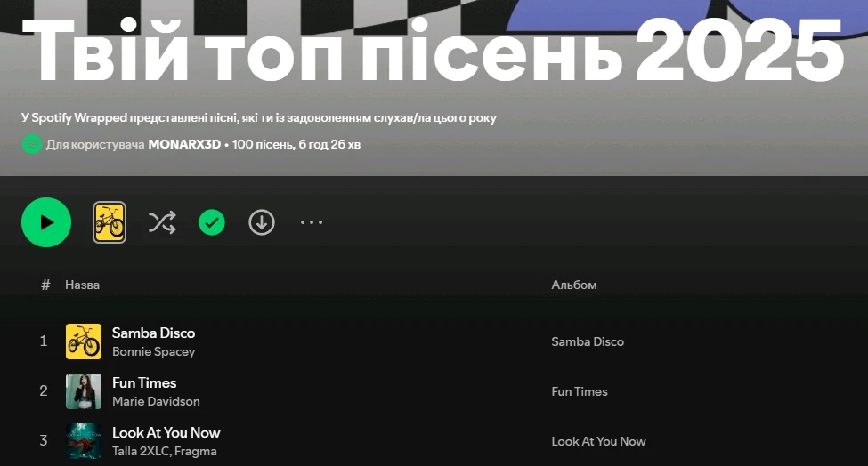868x466 pixels.
Task: Open the Look At You Now album link
Action: pos(598,441)
